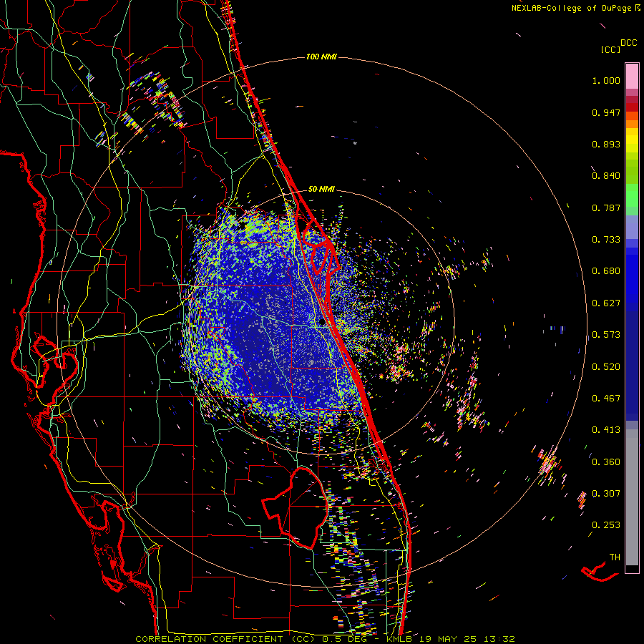This screenshot has height=644, width=644.
Task: Click the 0.733 legend value
Action: point(606,240)
